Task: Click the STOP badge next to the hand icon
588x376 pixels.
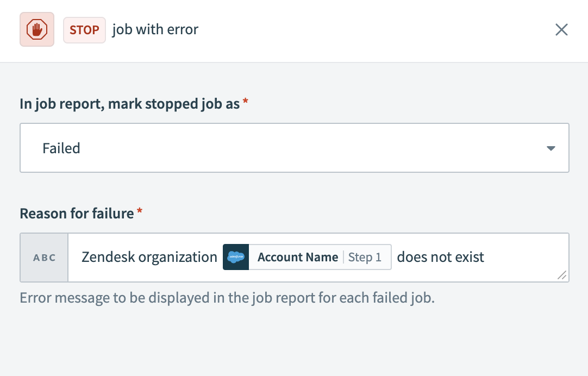Action: (x=84, y=30)
